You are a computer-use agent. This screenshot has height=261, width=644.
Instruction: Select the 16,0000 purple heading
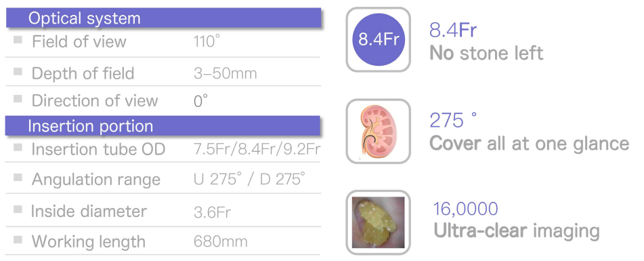pos(466,209)
